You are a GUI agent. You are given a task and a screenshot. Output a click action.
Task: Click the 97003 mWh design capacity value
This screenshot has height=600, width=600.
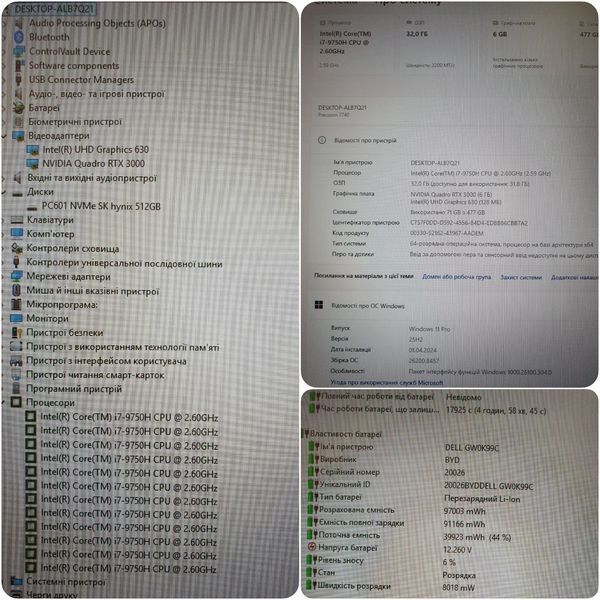pyautogui.click(x=465, y=511)
